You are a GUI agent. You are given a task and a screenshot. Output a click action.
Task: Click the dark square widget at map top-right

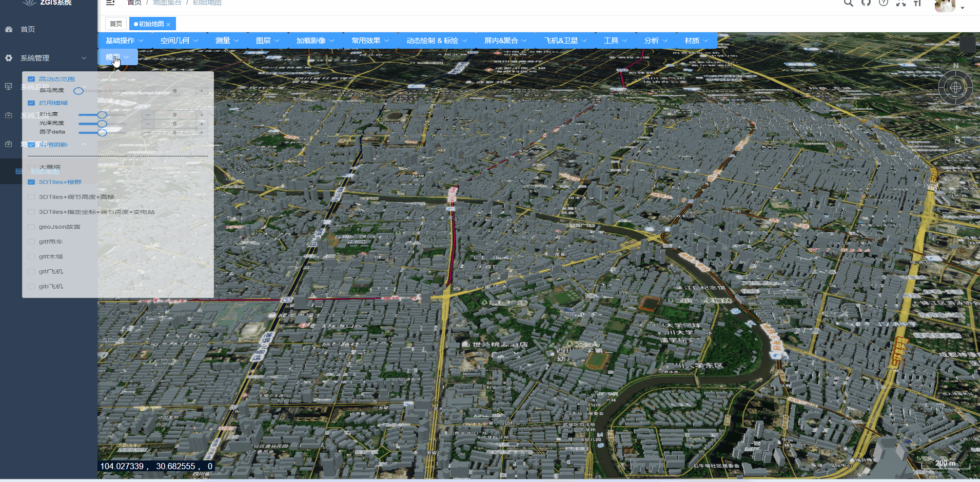click(967, 44)
